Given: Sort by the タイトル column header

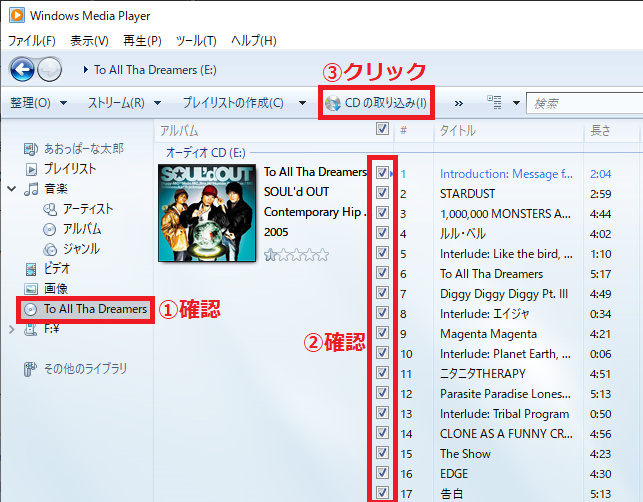Looking at the screenshot, I should [x=508, y=131].
